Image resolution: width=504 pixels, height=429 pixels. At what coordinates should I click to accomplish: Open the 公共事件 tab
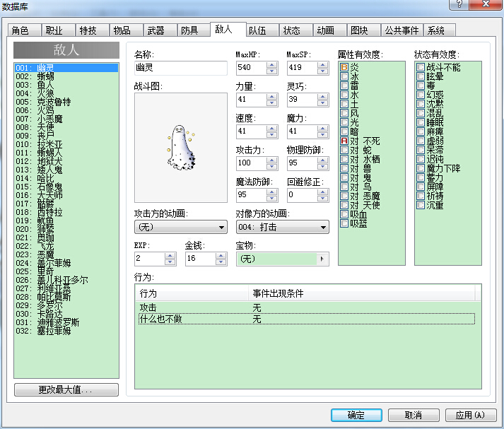[x=402, y=30]
